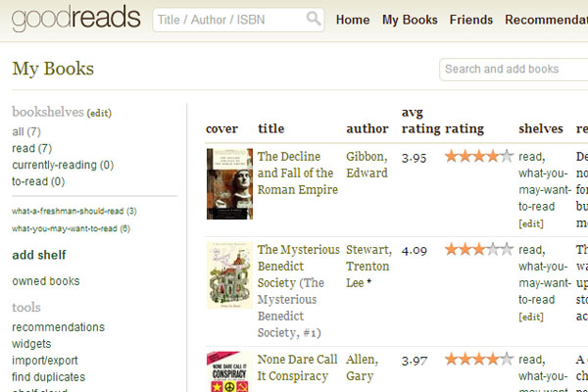The height and width of the screenshot is (392, 588).
Task: Click the add shelf link
Action: (x=39, y=255)
